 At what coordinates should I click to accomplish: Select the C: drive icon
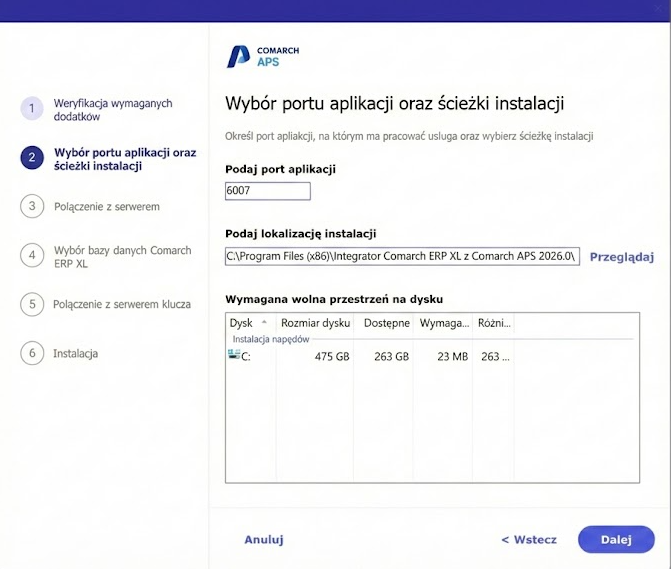coord(234,354)
